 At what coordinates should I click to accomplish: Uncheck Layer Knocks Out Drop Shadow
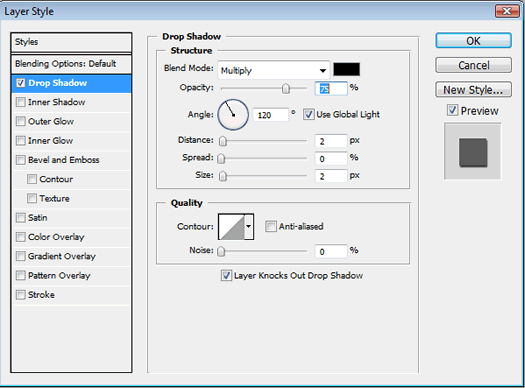(226, 276)
